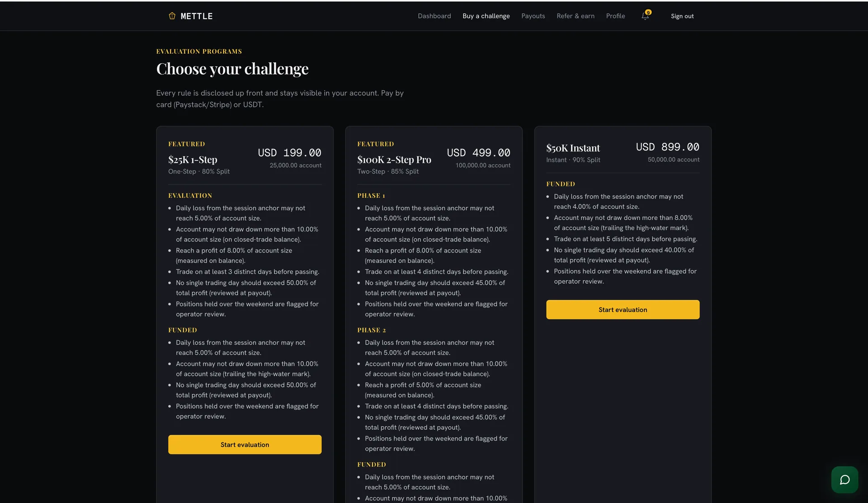Go to the Dashboard nav item

pos(434,16)
